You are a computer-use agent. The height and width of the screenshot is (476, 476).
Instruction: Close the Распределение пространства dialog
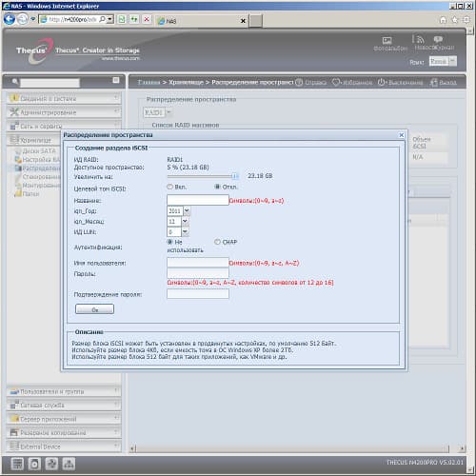click(x=402, y=135)
